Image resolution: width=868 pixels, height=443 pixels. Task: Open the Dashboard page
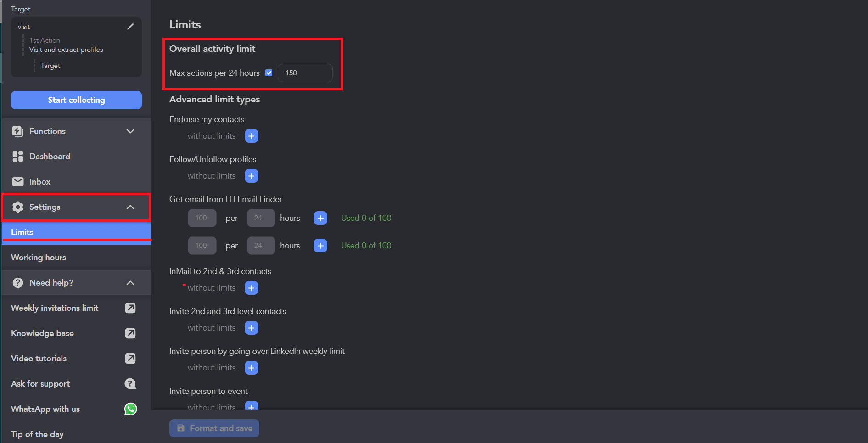point(50,157)
